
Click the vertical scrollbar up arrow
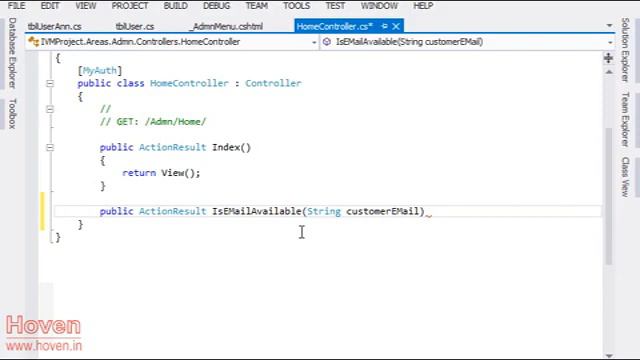609,72
